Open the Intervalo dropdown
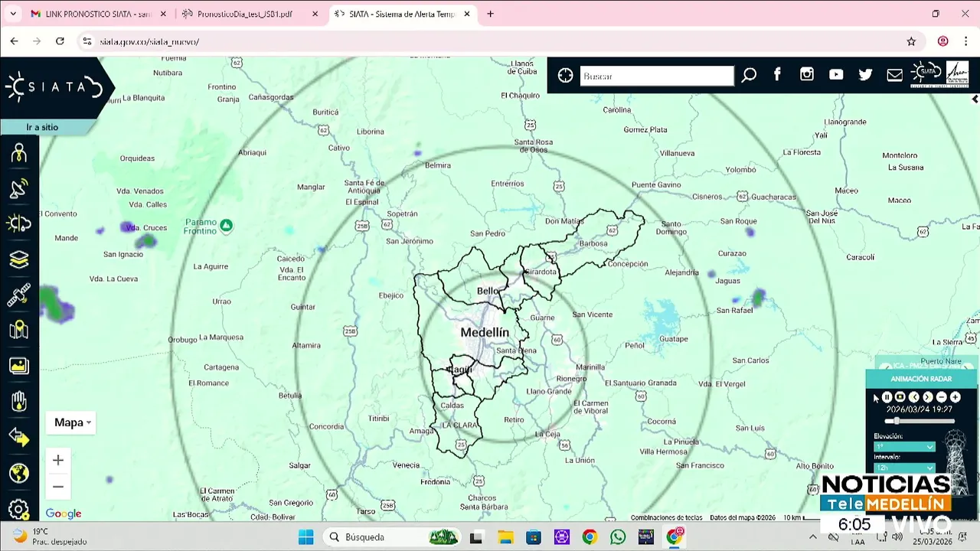Viewport: 980px width, 551px height. [904, 467]
